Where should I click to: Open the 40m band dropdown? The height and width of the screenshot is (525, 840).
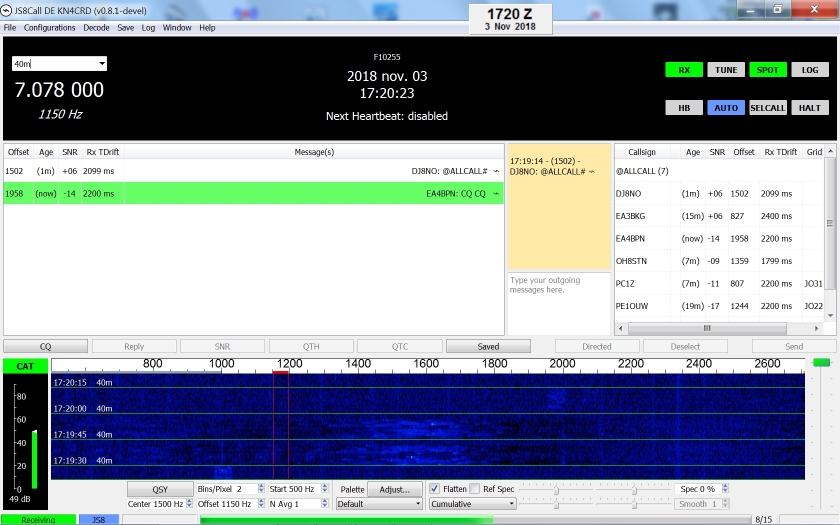59,64
